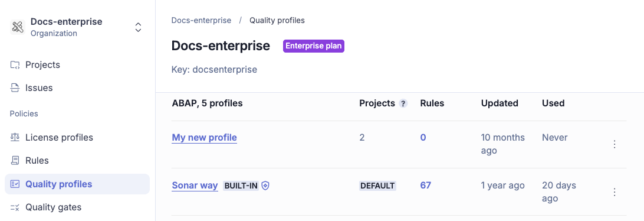The image size is (644, 221).
Task: Click the Sonar way shield icon
Action: 265,186
